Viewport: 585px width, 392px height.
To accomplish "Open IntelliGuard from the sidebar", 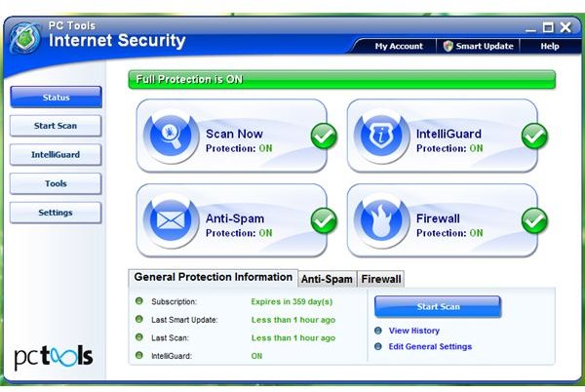I will 56,154.
